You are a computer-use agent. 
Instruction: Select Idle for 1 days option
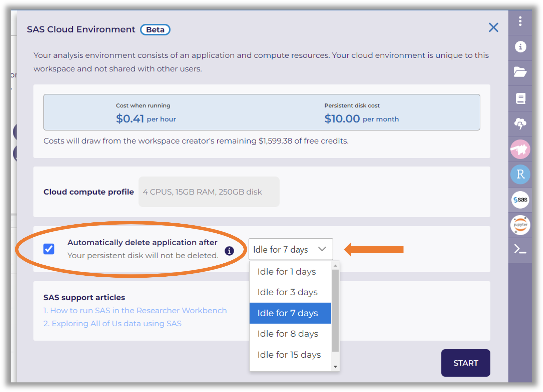286,272
